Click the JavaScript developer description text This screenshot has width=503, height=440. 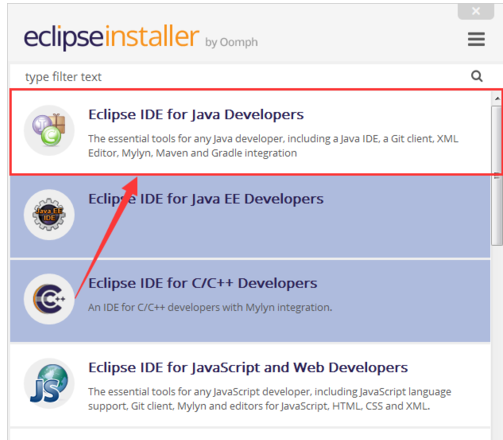point(269,399)
